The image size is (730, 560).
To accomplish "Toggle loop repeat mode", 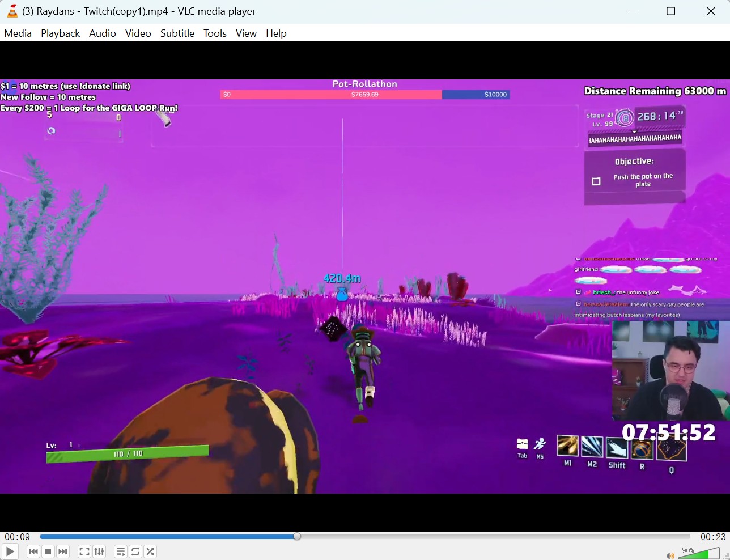I will pos(135,551).
